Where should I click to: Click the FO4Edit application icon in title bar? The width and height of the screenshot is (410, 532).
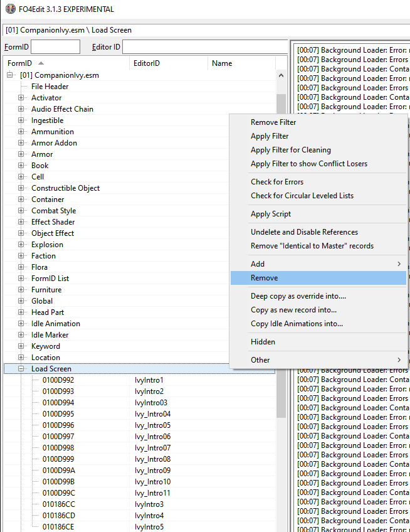coord(11,9)
